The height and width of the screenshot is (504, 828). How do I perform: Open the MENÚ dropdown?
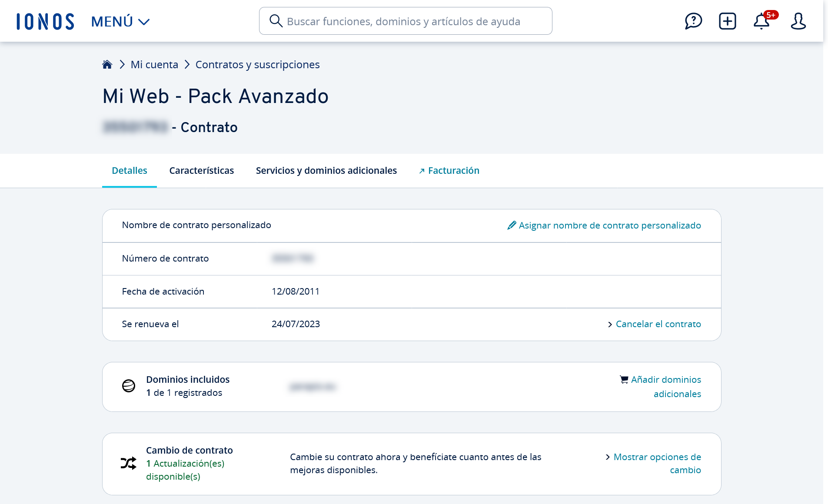click(x=120, y=21)
